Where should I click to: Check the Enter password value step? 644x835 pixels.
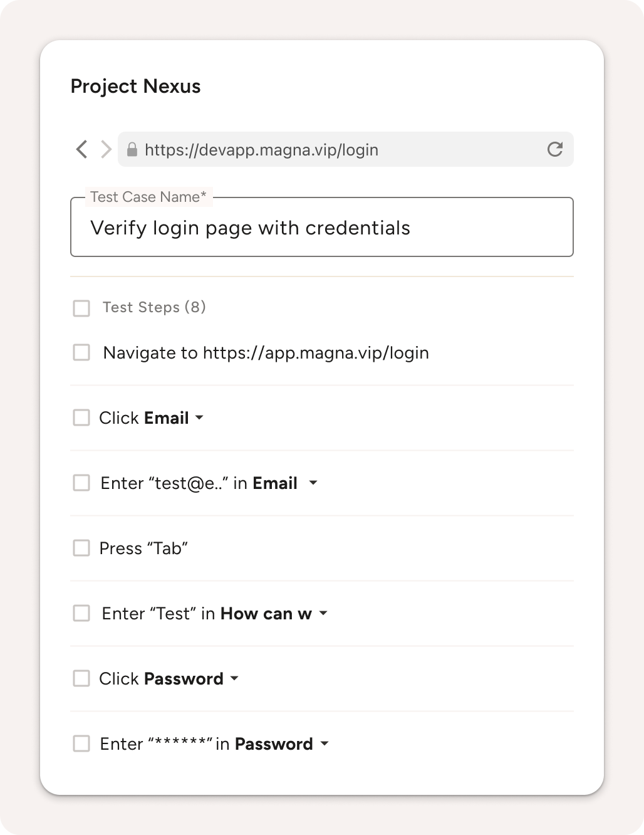pyautogui.click(x=81, y=743)
